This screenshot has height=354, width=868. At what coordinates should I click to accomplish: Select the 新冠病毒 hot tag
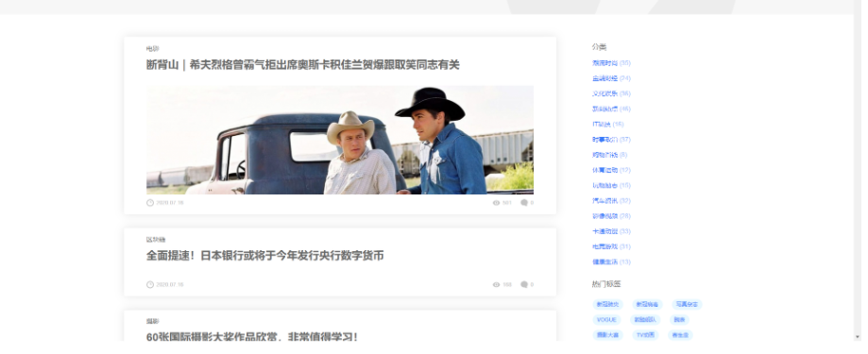pyautogui.click(x=647, y=304)
